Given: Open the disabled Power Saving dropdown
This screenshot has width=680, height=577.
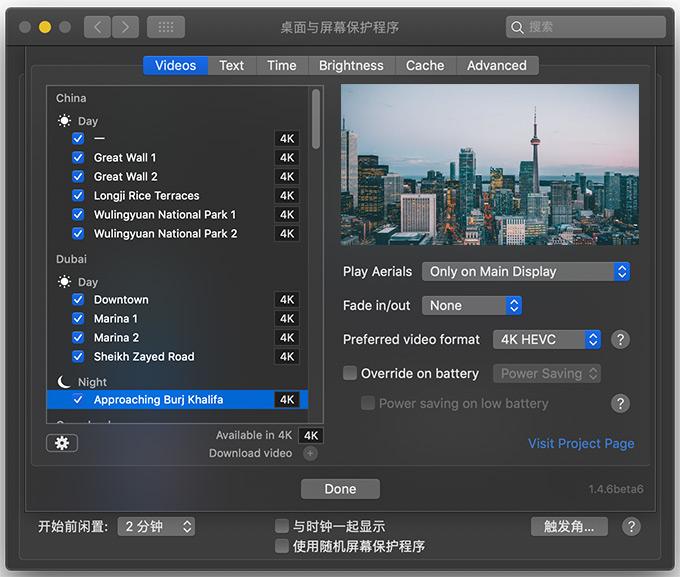Looking at the screenshot, I should (547, 374).
